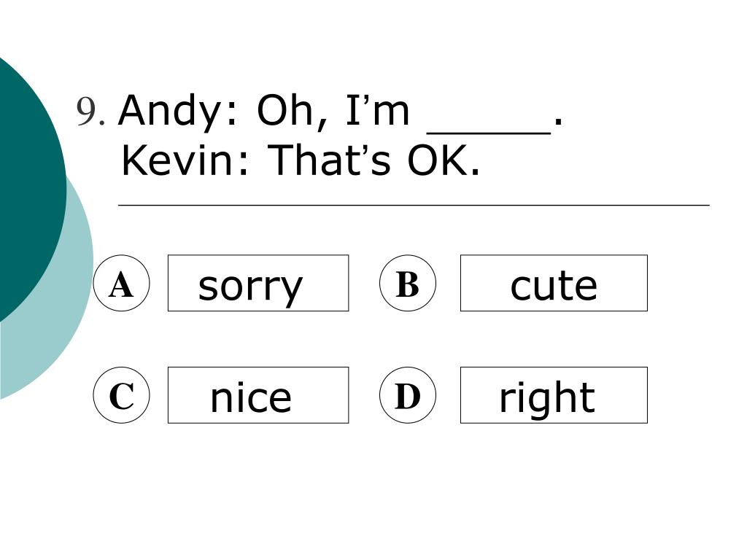Select the circled letter D option
Image resolution: width=747 pixels, height=560 pixels.
coord(407,395)
